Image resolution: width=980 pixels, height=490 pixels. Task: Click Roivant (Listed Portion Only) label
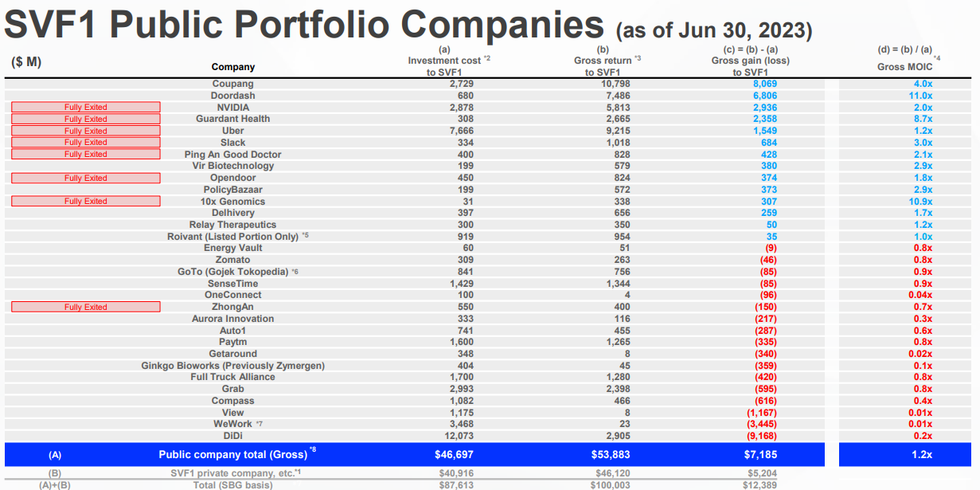point(233,237)
